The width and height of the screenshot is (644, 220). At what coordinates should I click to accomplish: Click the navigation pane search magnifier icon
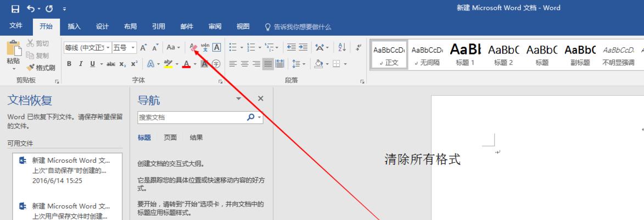click(x=250, y=117)
